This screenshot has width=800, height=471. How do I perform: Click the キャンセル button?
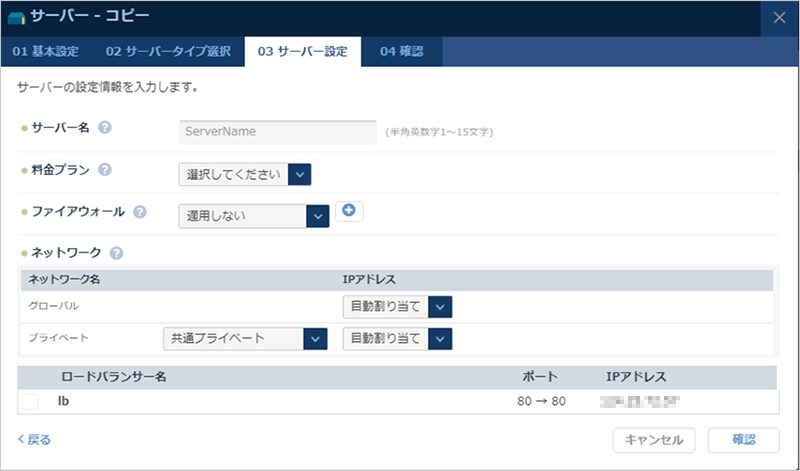coord(654,440)
